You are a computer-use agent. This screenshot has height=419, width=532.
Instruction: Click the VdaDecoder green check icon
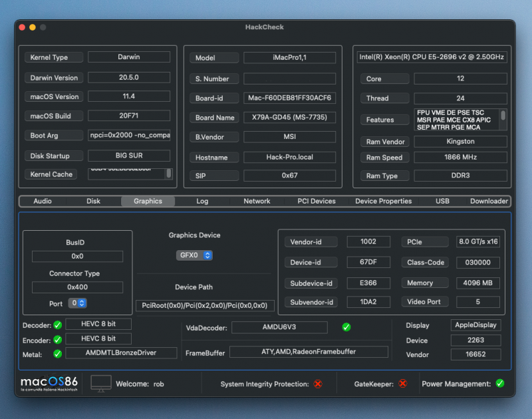point(346,327)
